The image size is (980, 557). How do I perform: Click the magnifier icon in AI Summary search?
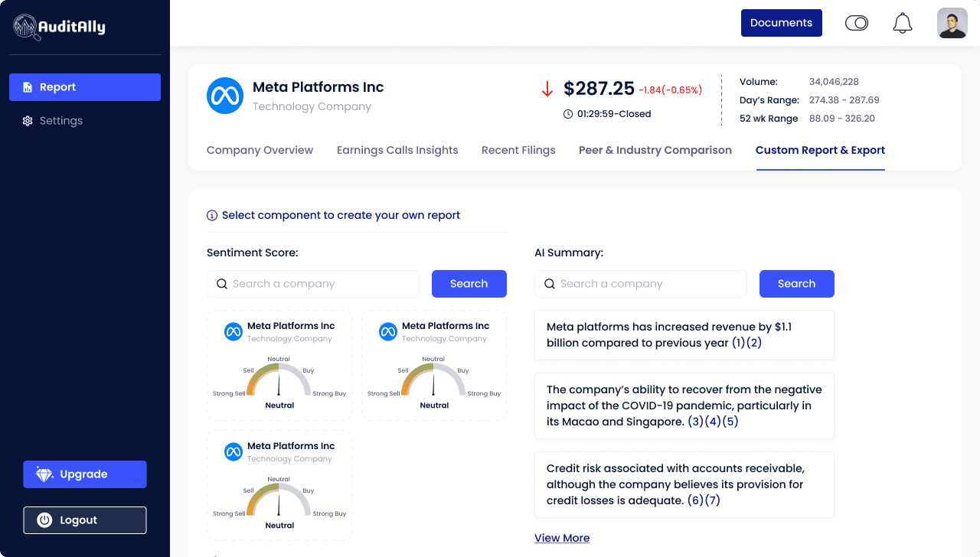[550, 284]
